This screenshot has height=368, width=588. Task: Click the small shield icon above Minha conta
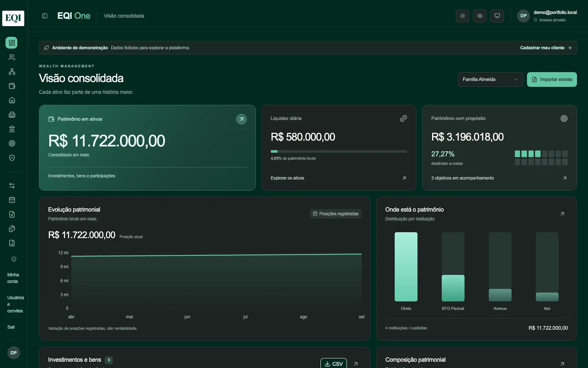(x=14, y=259)
